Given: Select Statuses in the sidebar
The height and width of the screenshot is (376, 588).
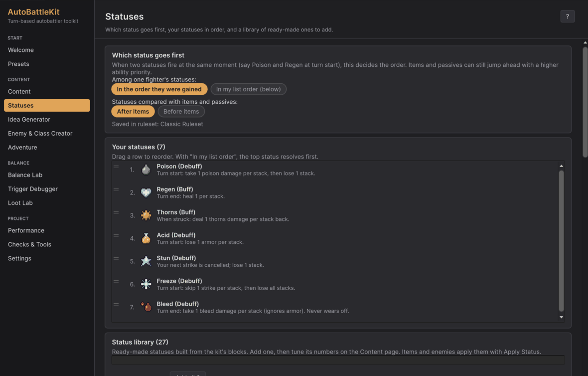Looking at the screenshot, I should coord(47,105).
